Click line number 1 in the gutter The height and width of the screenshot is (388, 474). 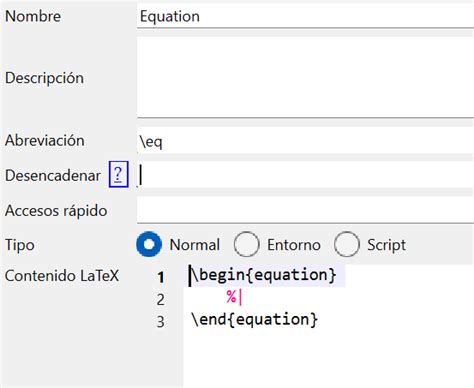click(x=161, y=277)
